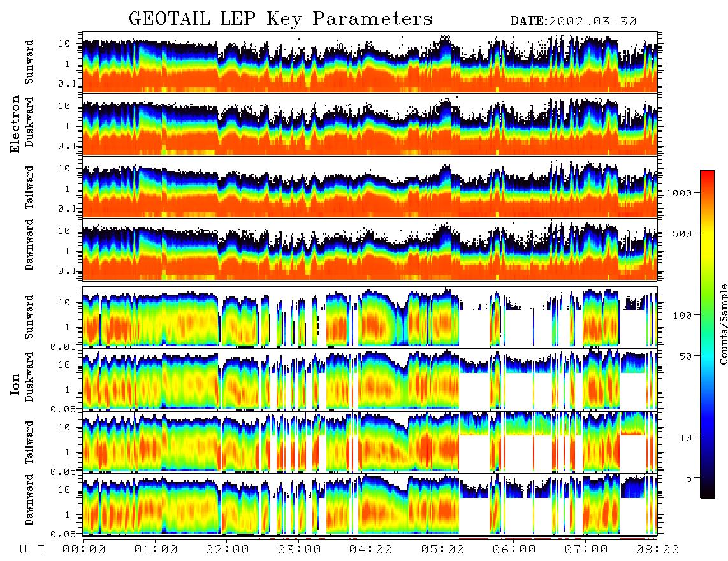The height and width of the screenshot is (561, 728).
Task: Click the 500 colorbar tick value
Action: coord(682,233)
